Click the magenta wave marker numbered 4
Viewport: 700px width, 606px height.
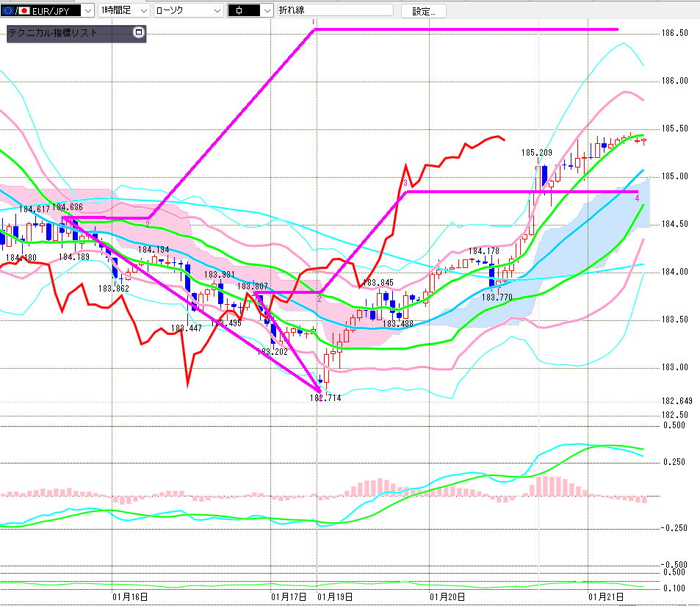coord(637,198)
